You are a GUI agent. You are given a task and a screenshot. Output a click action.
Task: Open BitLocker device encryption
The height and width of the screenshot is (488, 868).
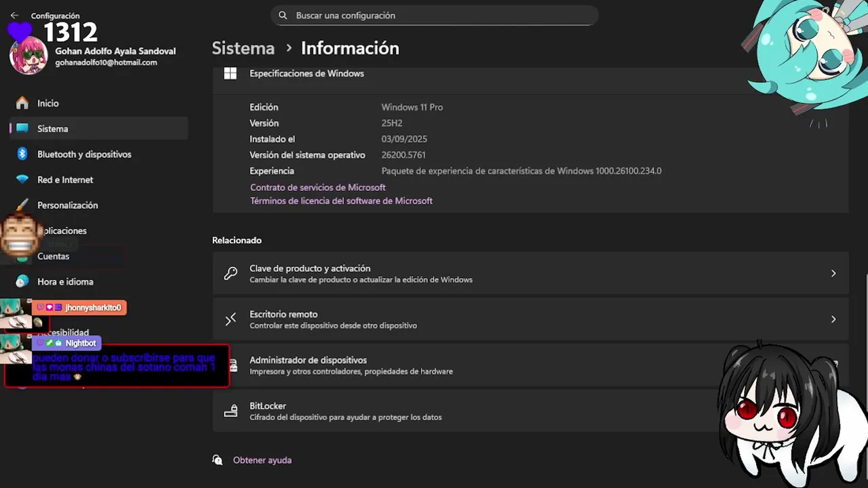(x=530, y=411)
